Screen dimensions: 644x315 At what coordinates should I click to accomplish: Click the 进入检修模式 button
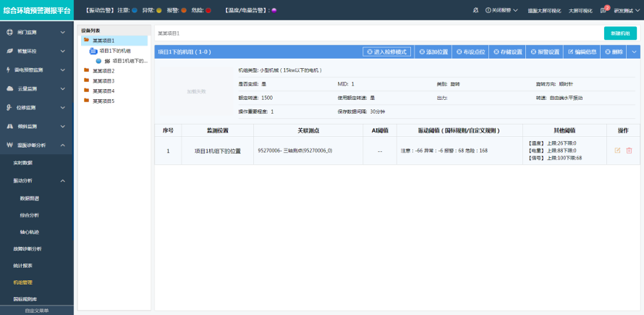click(386, 52)
